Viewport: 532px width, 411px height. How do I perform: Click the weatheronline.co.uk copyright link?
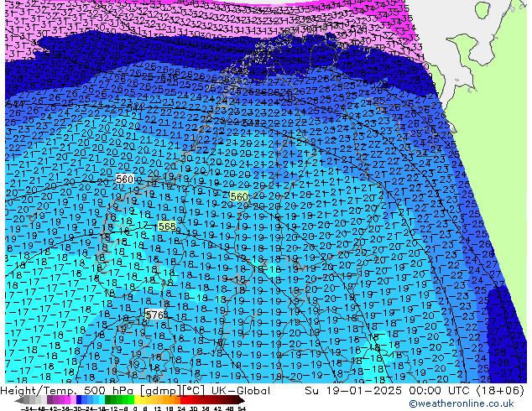click(x=462, y=403)
